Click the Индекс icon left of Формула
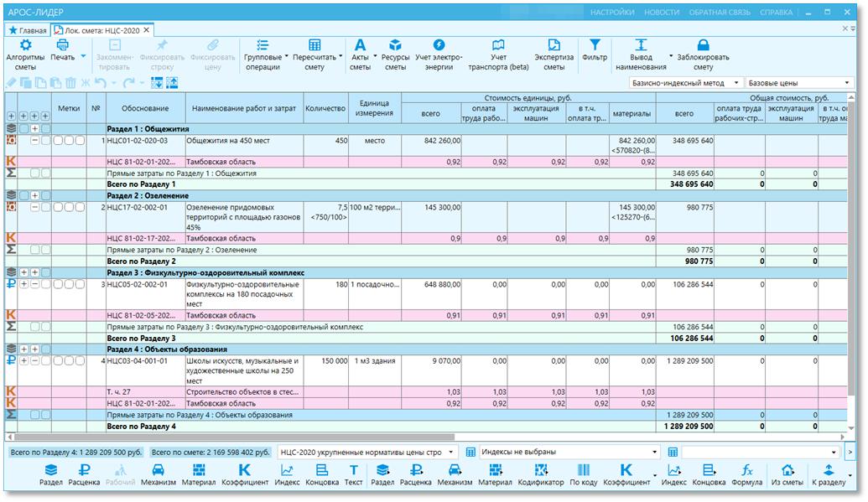The width and height of the screenshot is (868, 502). (673, 470)
